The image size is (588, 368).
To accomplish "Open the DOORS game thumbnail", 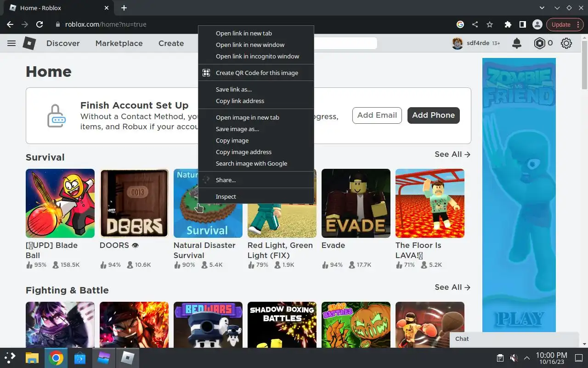I will [134, 203].
